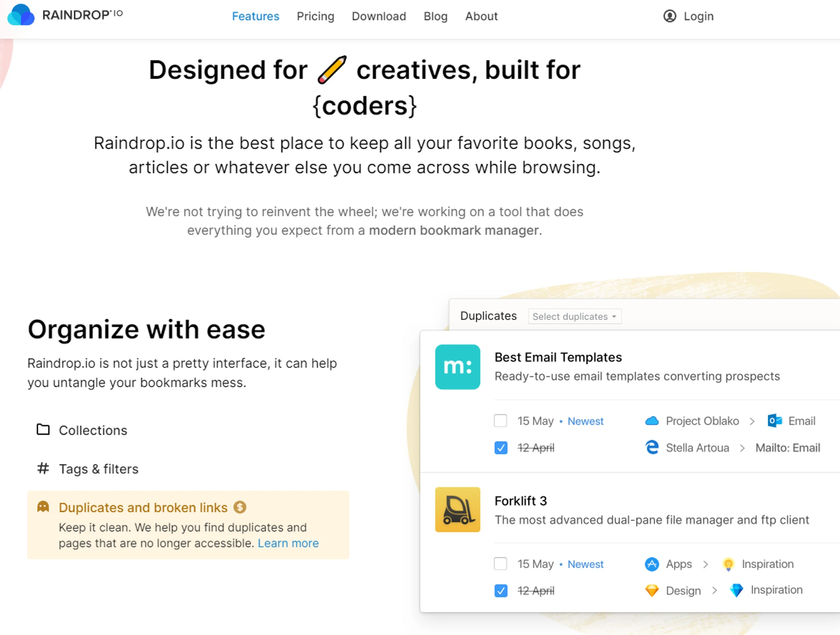The width and height of the screenshot is (840, 635).
Task: Click the Collections folder icon
Action: (x=43, y=429)
